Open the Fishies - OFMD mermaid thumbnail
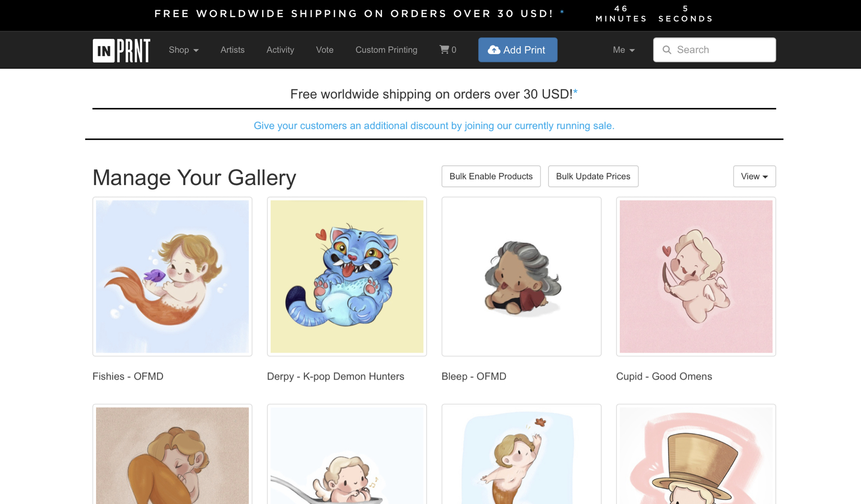Viewport: 861px width, 504px height. click(172, 276)
